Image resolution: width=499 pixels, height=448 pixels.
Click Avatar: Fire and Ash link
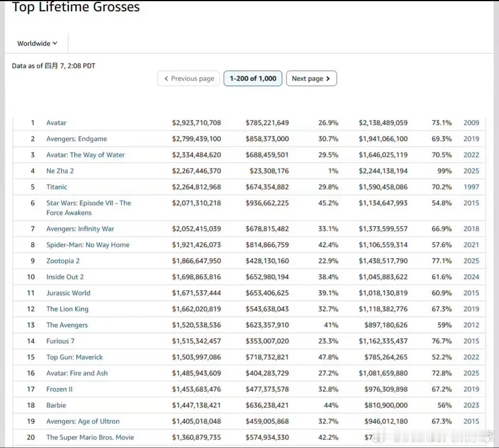77,373
